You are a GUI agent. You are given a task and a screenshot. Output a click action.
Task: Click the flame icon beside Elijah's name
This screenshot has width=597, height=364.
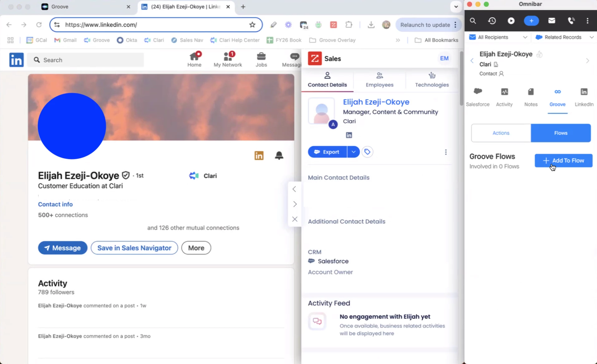coord(539,55)
